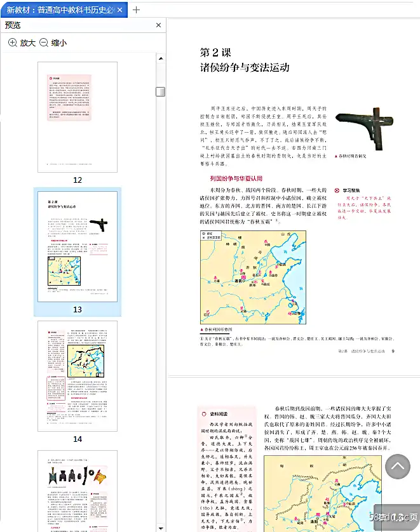The image size is (420, 532).
Task: Click the 缩小 text label
Action: [x=59, y=43]
